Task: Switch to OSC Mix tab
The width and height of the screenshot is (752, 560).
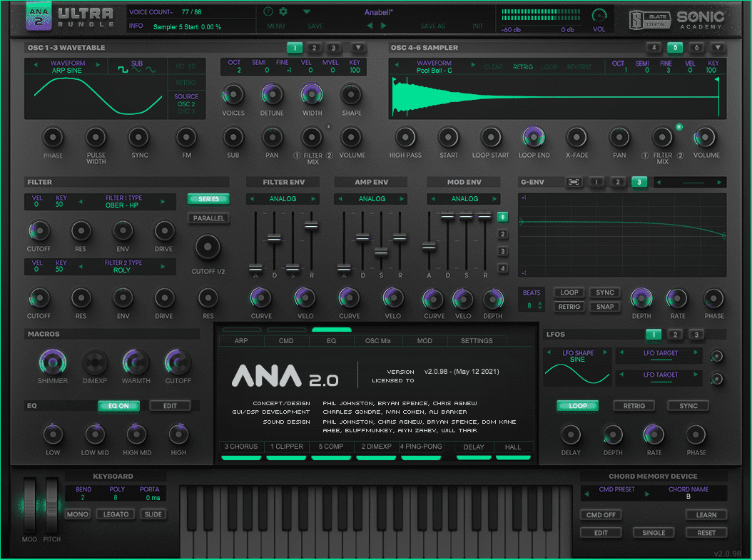Action: coord(378,341)
